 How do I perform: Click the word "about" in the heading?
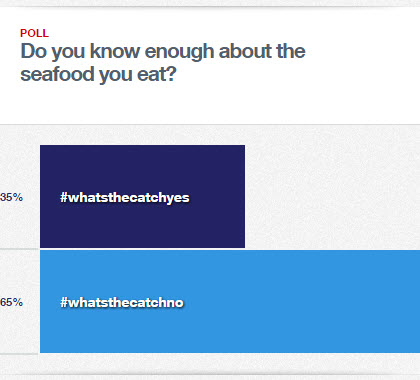coord(240,51)
